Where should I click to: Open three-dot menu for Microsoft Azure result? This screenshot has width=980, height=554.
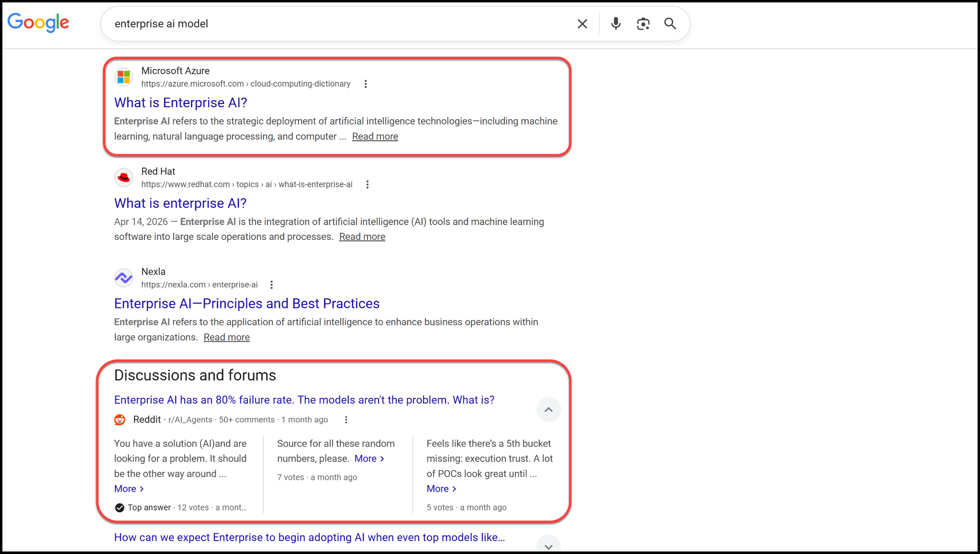[366, 84]
